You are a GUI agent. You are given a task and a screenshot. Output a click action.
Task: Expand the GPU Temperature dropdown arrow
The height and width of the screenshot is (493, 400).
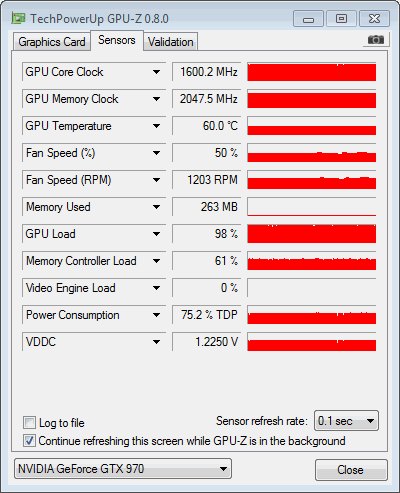point(156,126)
